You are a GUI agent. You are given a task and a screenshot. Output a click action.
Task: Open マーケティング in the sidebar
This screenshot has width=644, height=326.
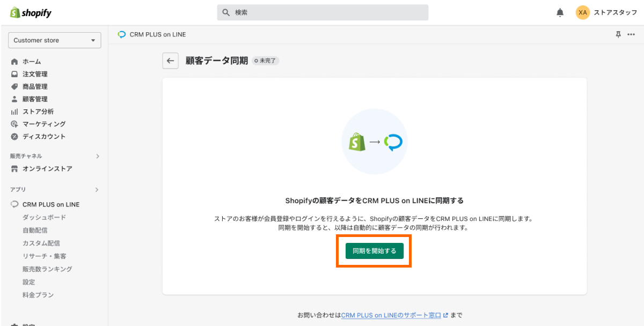click(x=44, y=124)
